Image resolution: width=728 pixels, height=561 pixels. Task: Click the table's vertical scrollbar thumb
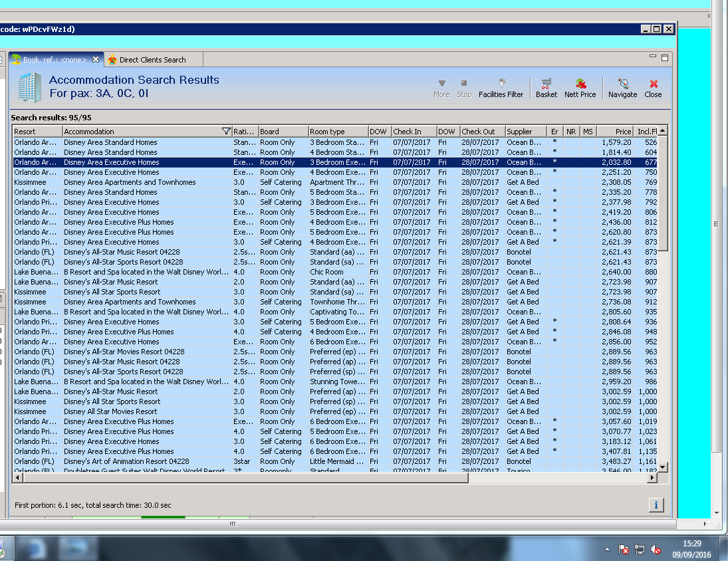click(663, 193)
